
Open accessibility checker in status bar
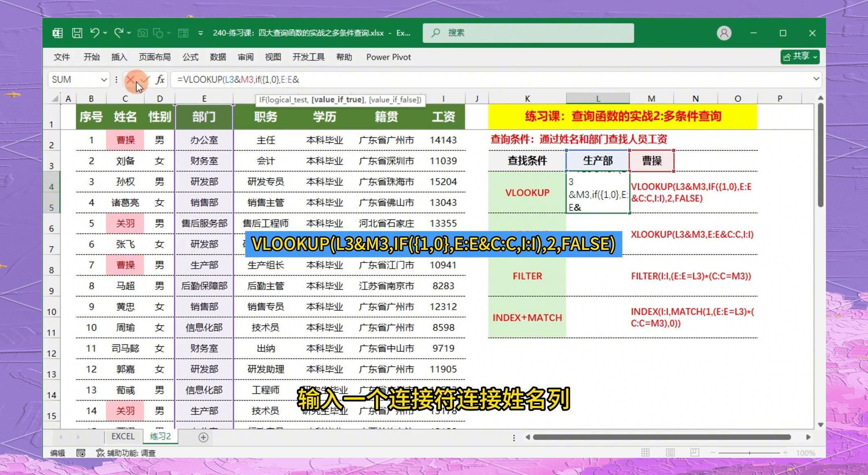click(x=126, y=453)
